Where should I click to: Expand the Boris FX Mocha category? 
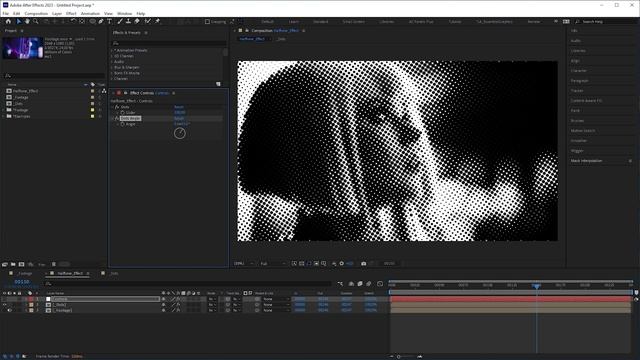click(x=112, y=73)
